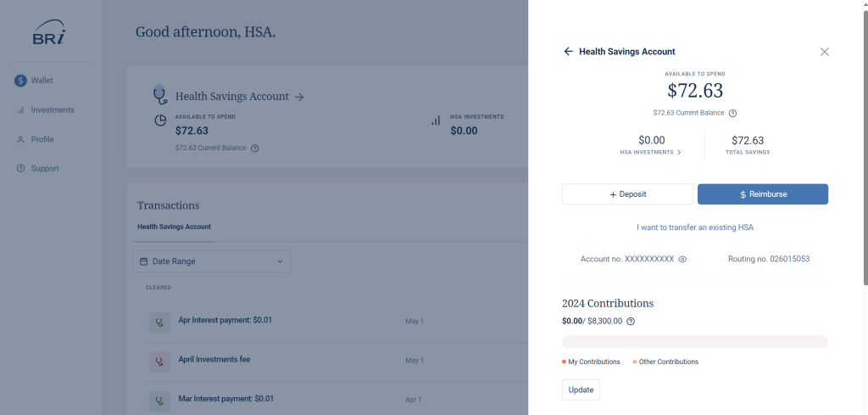
Task: Open HSA Investments link with chevron
Action: pyautogui.click(x=650, y=152)
